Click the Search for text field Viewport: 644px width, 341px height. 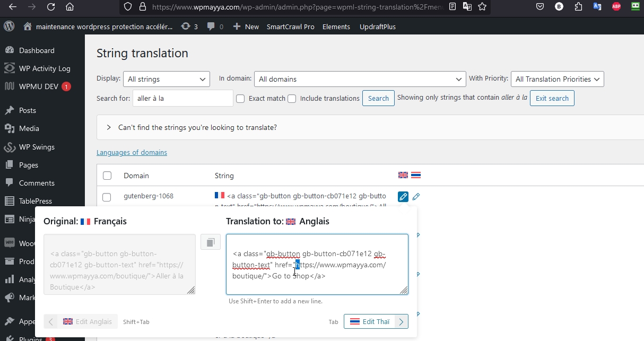pyautogui.click(x=182, y=98)
